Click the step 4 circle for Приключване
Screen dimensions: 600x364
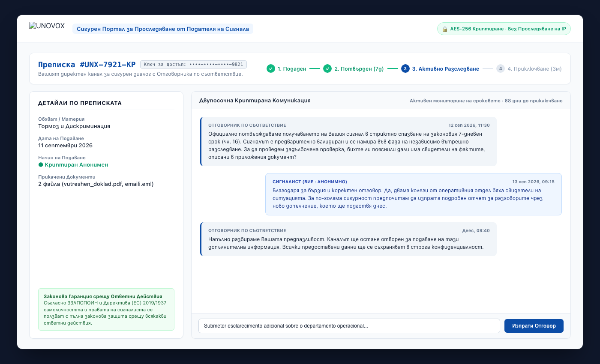501,69
